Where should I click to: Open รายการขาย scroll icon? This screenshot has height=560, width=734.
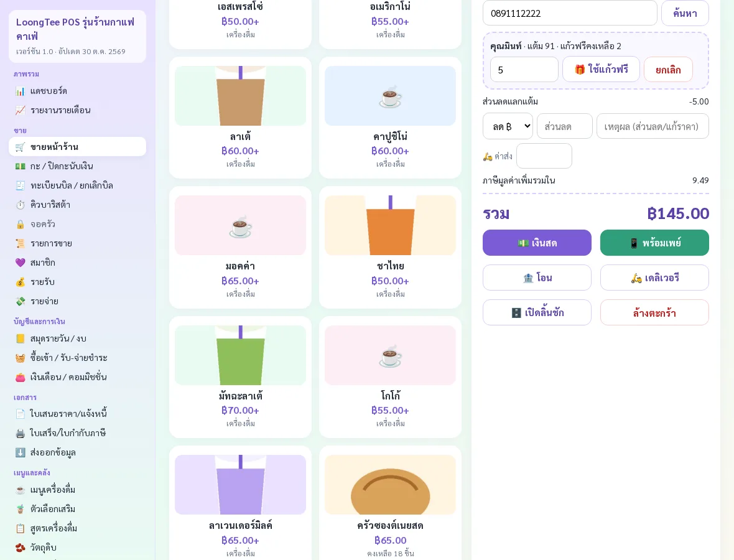(x=20, y=243)
